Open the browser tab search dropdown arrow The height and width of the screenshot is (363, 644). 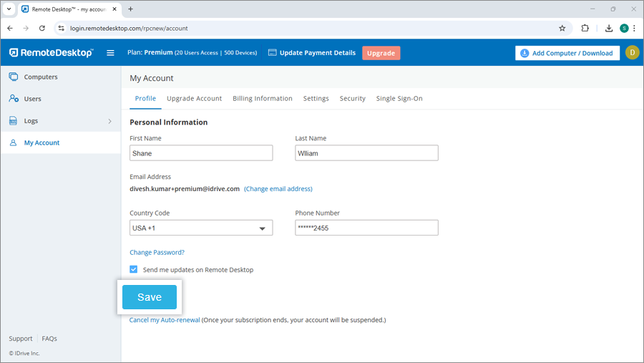(x=8, y=9)
